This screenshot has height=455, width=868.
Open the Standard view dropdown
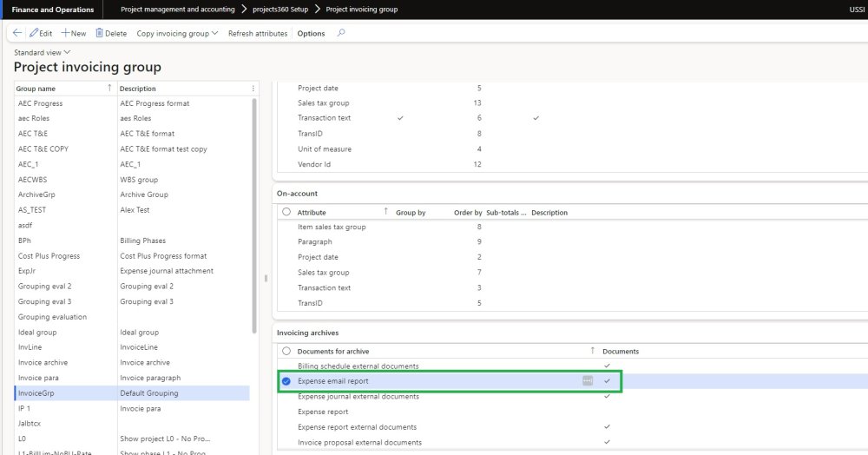pyautogui.click(x=42, y=53)
